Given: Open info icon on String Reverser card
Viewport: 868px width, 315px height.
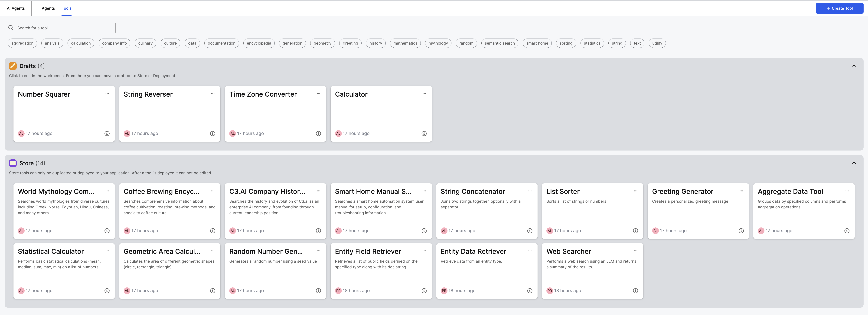Looking at the screenshot, I should coord(213,133).
